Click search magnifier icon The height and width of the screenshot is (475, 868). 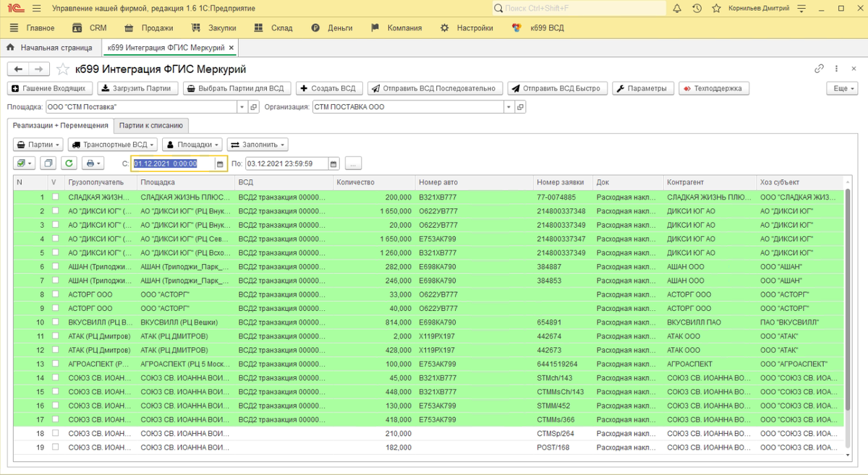498,8
